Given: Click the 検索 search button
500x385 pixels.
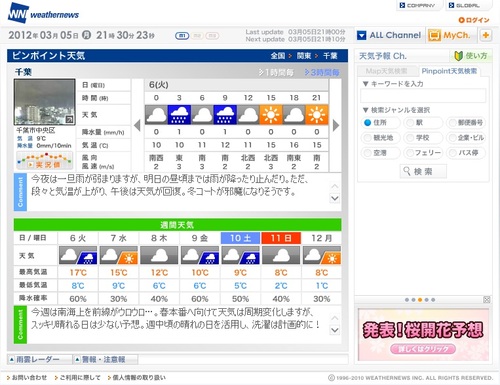Looking at the screenshot, I should (x=423, y=171).
